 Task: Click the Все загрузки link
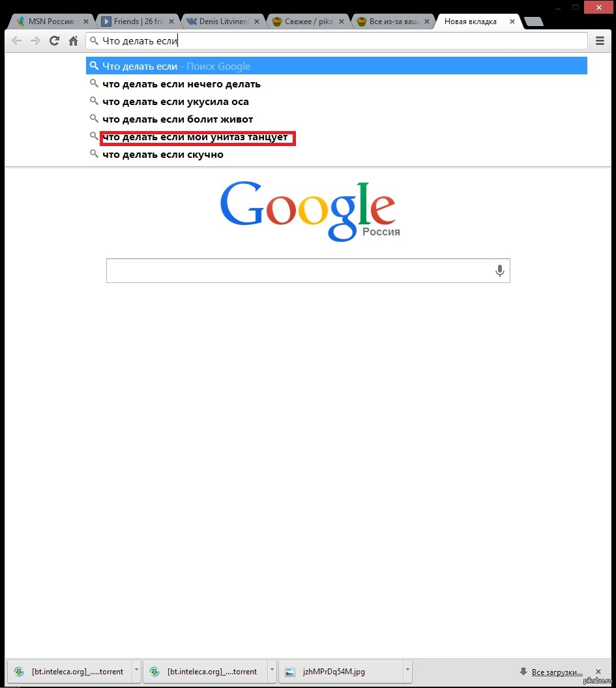557,672
